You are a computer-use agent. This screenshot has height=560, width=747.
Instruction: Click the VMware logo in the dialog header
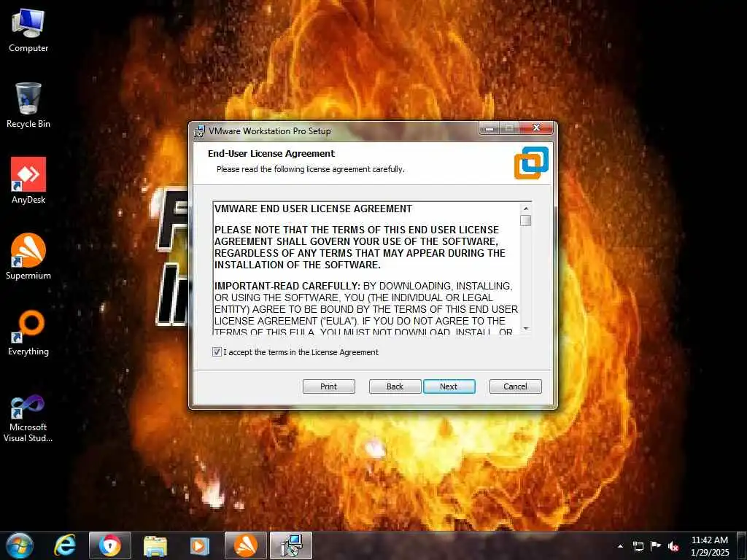[531, 163]
